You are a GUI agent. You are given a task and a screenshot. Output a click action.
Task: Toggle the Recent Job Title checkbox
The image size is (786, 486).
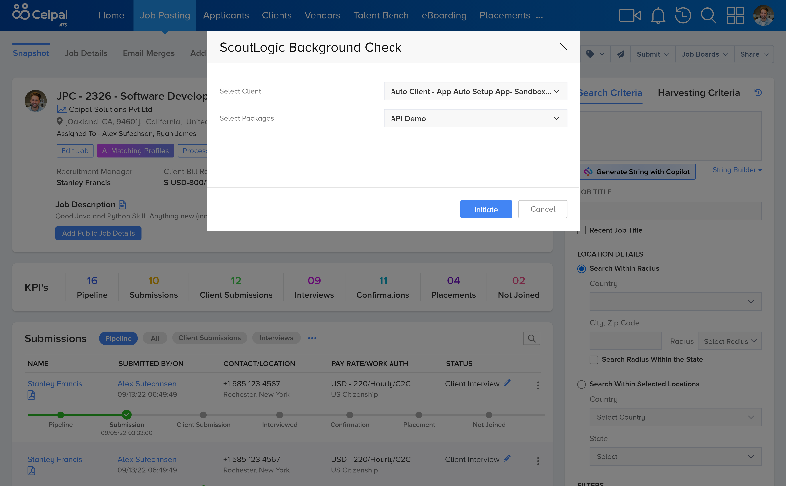pyautogui.click(x=581, y=230)
